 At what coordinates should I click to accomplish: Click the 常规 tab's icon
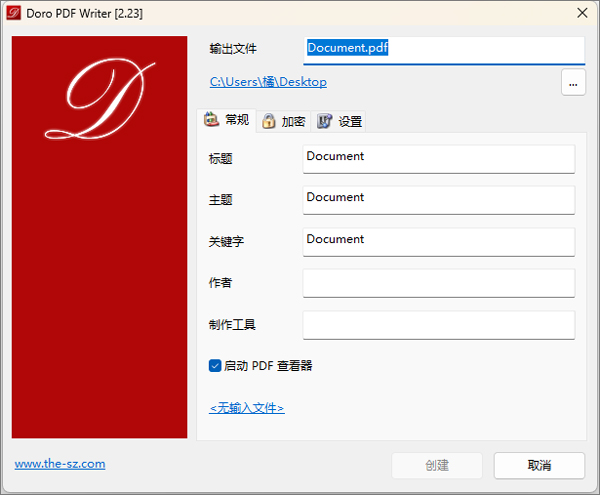coord(211,119)
